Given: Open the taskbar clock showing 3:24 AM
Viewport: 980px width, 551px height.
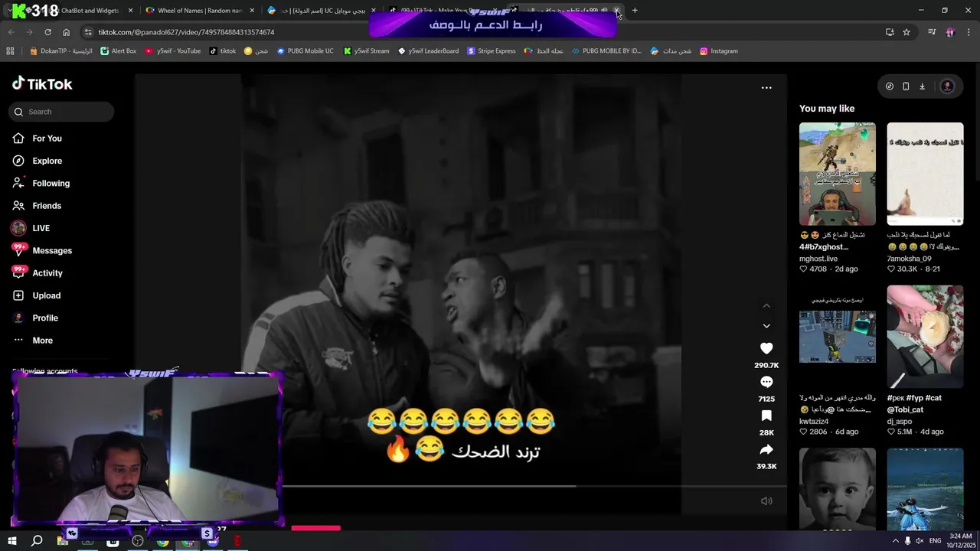Looking at the screenshot, I should [x=960, y=541].
